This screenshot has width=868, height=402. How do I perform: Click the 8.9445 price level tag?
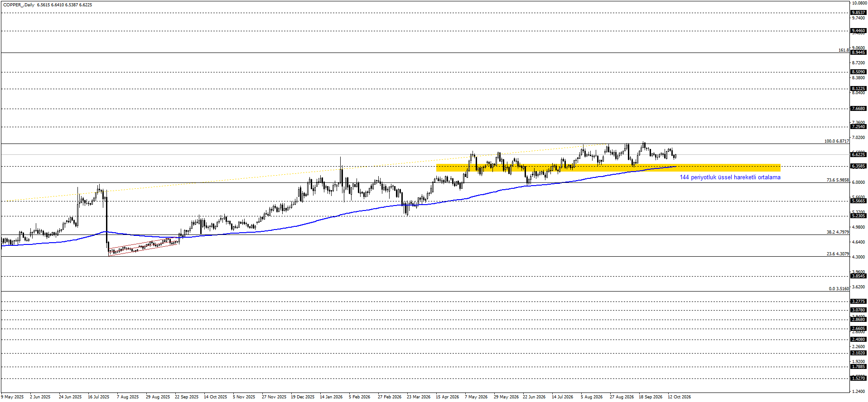858,53
